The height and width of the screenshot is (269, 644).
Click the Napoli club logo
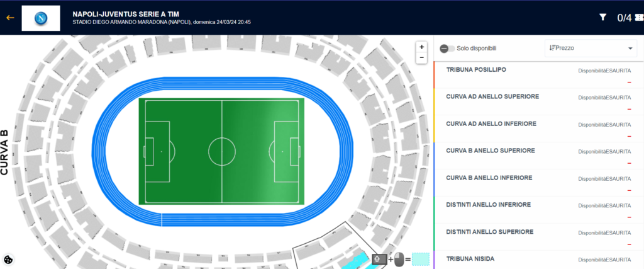41,18
